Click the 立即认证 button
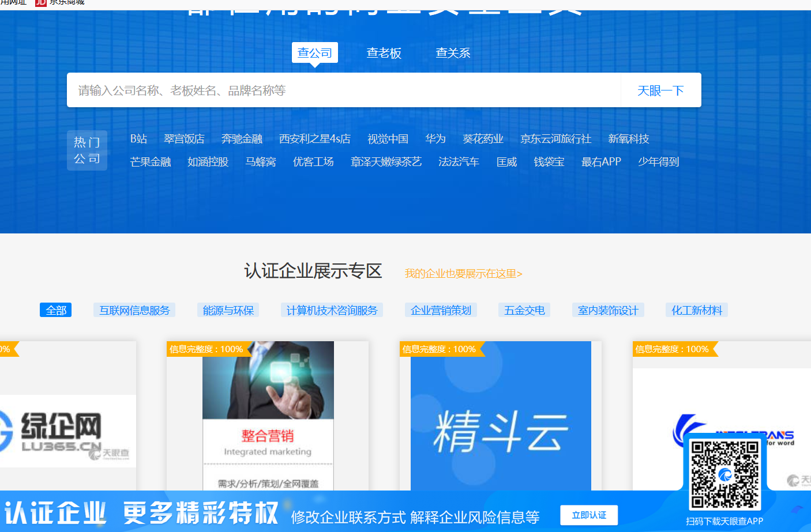811x532 pixels. tap(589, 515)
